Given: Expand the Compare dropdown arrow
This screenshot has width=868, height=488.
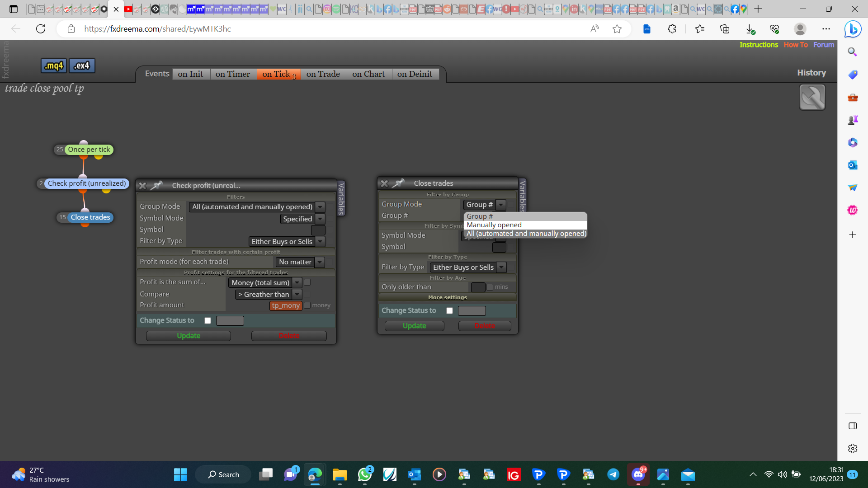Looking at the screenshot, I should tap(297, 295).
